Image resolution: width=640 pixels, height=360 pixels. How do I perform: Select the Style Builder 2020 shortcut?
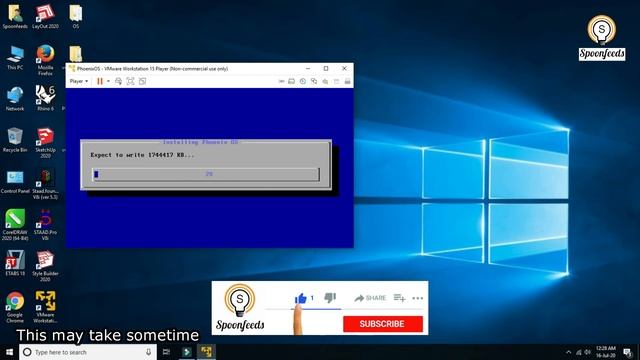(45, 267)
